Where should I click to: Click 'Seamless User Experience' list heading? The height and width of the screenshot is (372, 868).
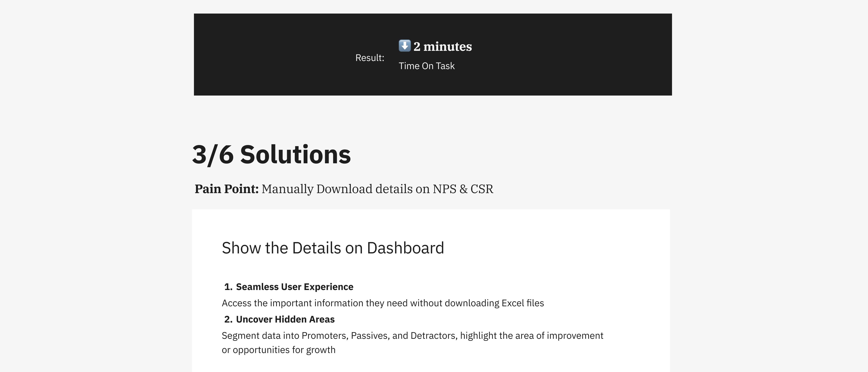(295, 287)
